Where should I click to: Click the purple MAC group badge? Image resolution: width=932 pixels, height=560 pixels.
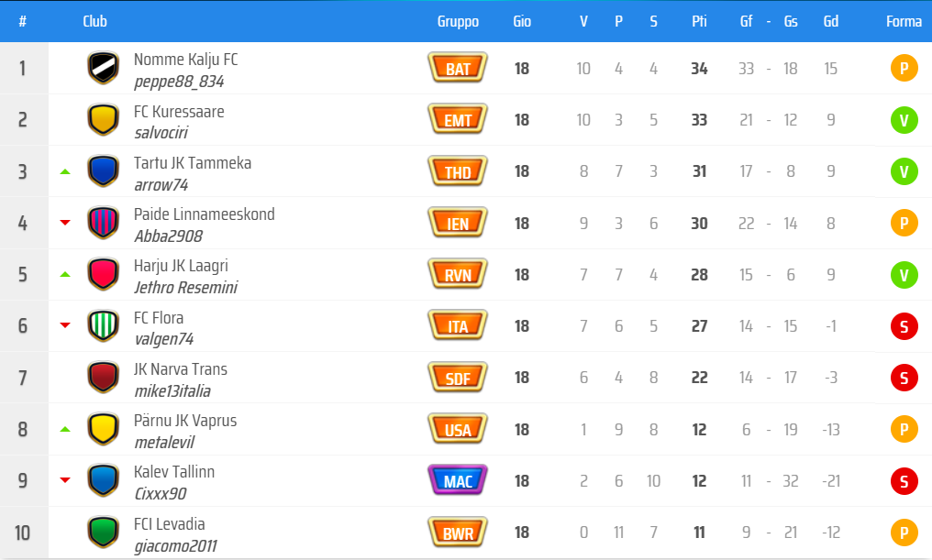tap(458, 480)
